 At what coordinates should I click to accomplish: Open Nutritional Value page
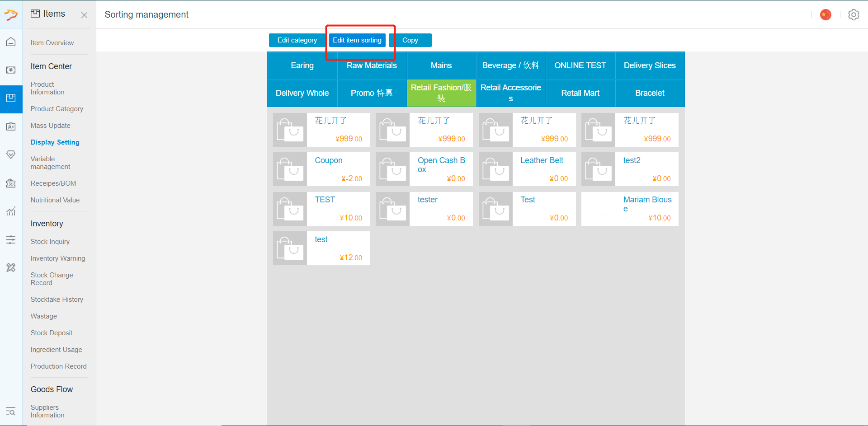coord(55,200)
